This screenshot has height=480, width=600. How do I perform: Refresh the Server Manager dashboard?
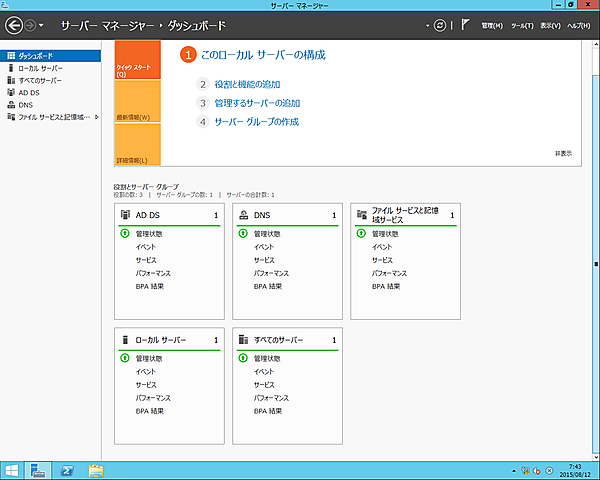tap(440, 26)
